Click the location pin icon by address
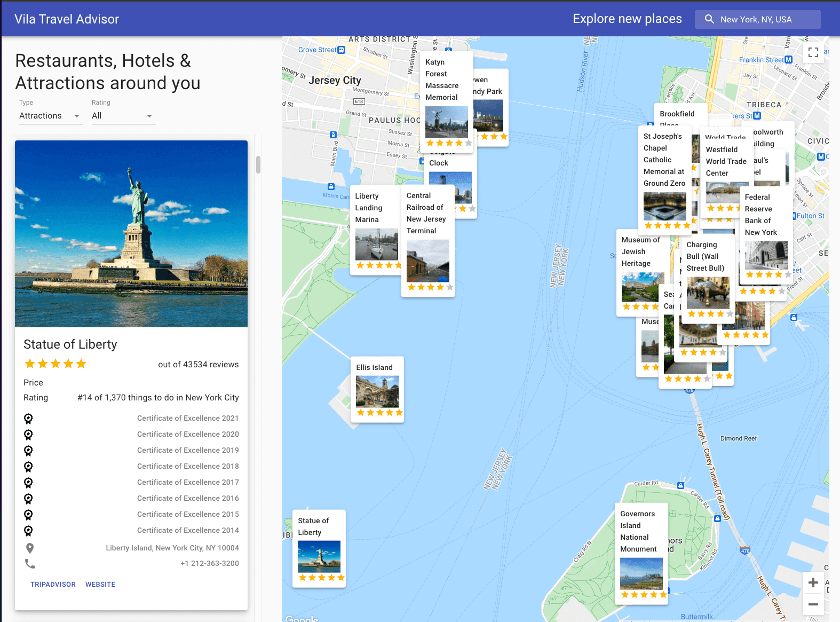 tap(30, 548)
